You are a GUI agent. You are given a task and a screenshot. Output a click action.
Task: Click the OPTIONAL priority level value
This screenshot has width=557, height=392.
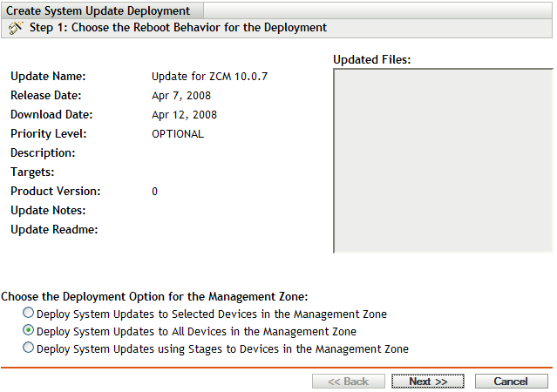click(178, 134)
